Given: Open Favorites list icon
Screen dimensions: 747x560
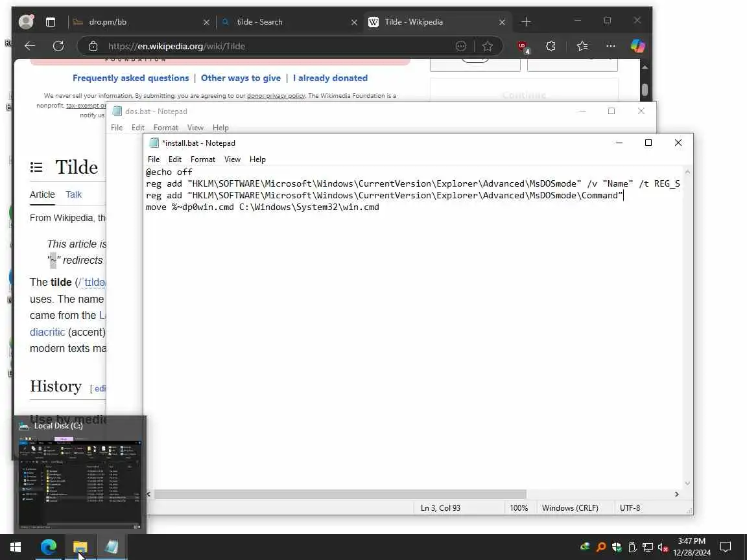Looking at the screenshot, I should coord(582,46).
